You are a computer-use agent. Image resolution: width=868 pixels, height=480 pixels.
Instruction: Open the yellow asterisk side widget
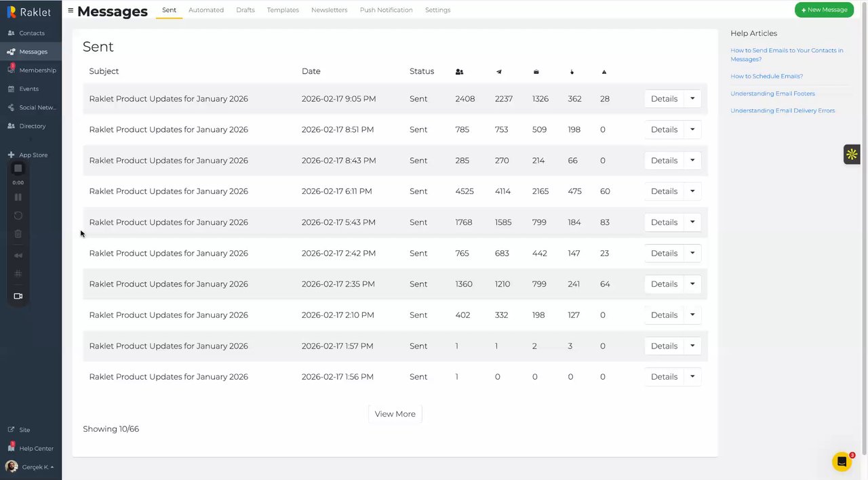pos(852,155)
